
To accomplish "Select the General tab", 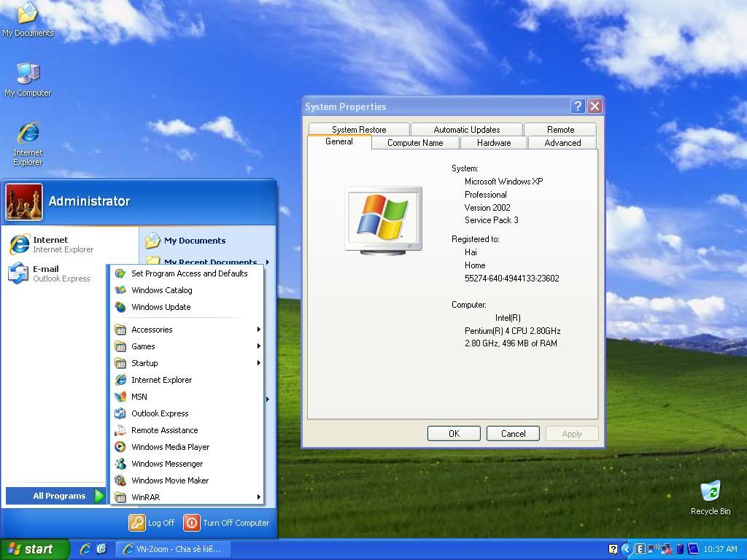I will (339, 141).
